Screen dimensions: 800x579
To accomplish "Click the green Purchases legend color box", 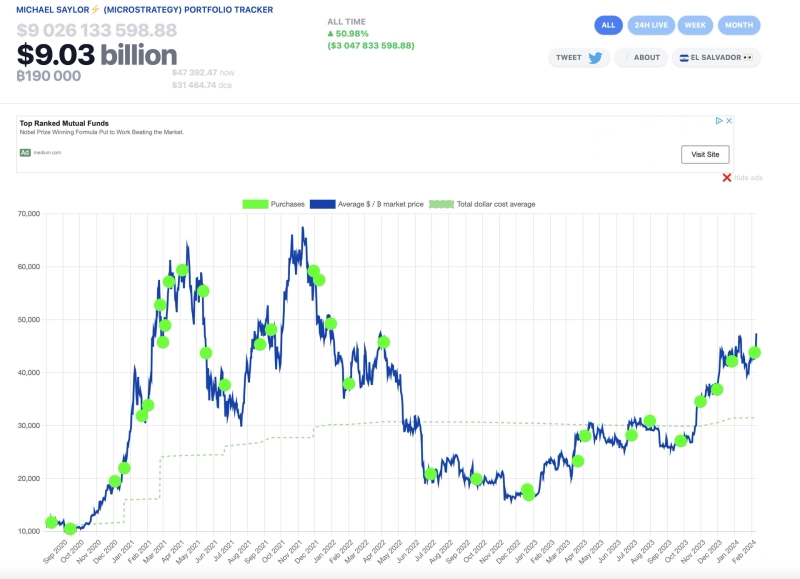I will click(255, 204).
